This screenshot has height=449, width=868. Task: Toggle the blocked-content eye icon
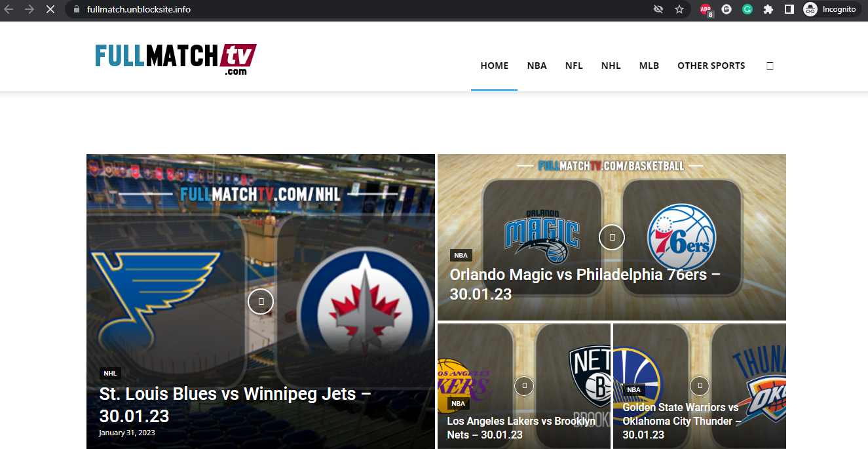coord(658,9)
